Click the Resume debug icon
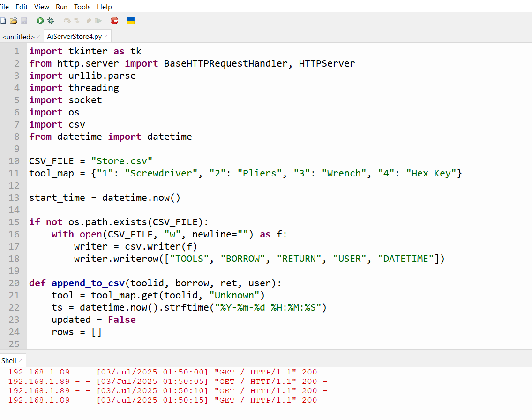532x420 pixels. pos(98,21)
